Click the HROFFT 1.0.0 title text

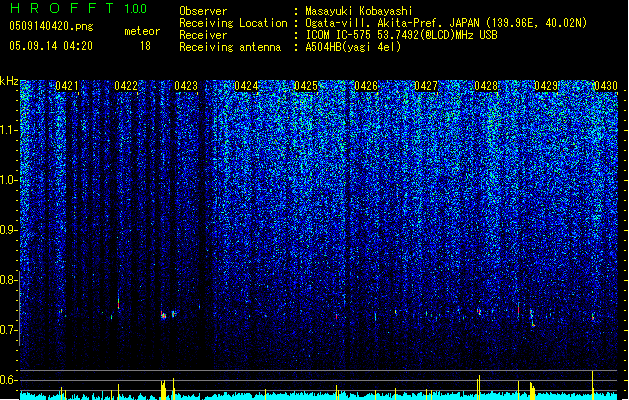79,8
